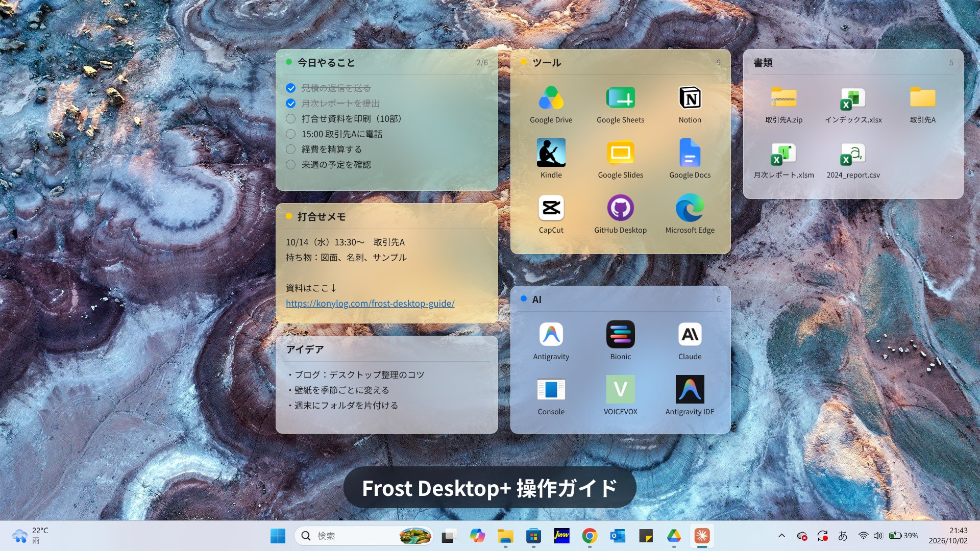The height and width of the screenshot is (551, 980).
Task: Open Antigravity icon in AI panel
Action: click(551, 334)
